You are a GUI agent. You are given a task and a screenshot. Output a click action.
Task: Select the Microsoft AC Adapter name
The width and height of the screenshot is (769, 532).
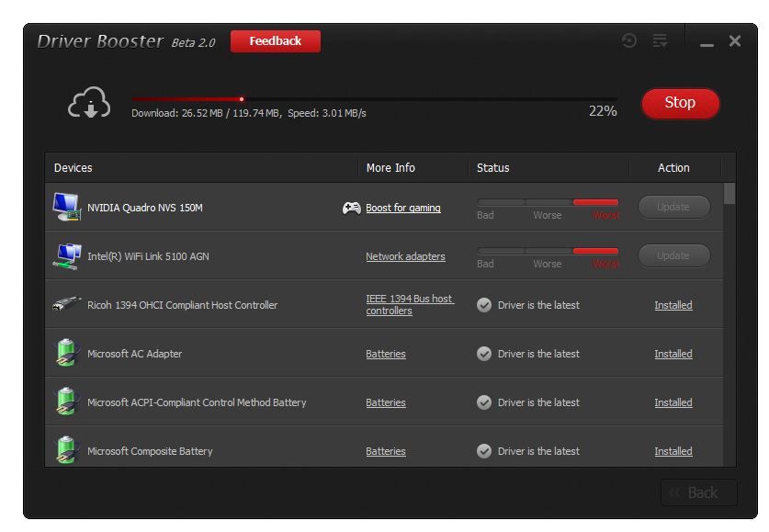click(134, 354)
